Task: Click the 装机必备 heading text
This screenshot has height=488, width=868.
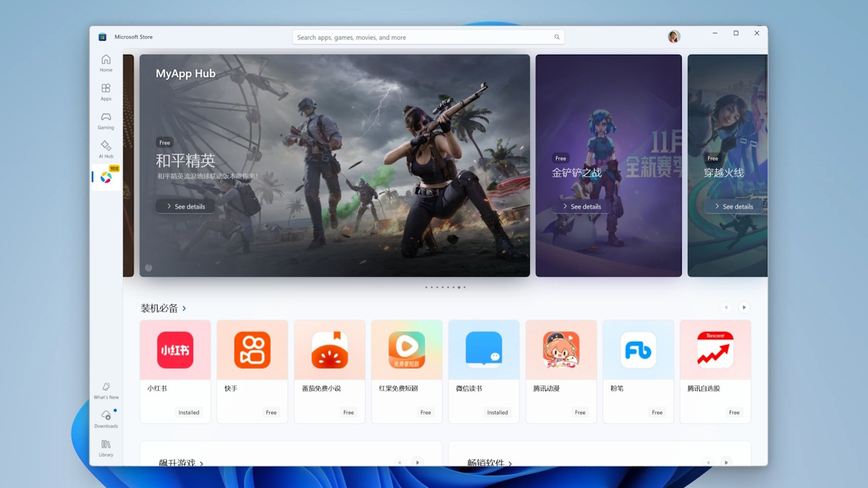Action: click(160, 308)
